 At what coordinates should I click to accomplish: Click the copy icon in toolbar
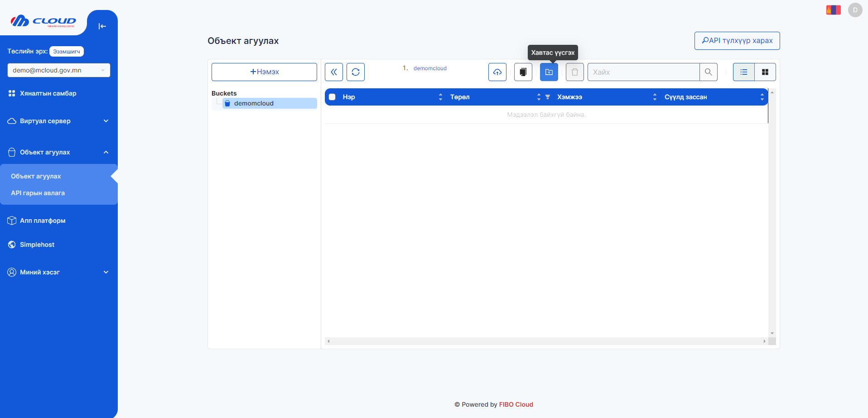tap(523, 72)
